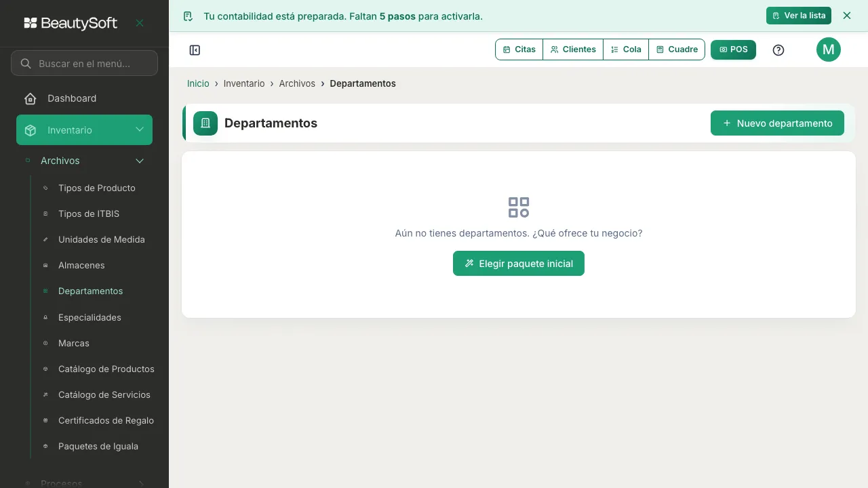Image resolution: width=868 pixels, height=488 pixels.
Task: Click the Dashboard home icon
Action: (31, 99)
